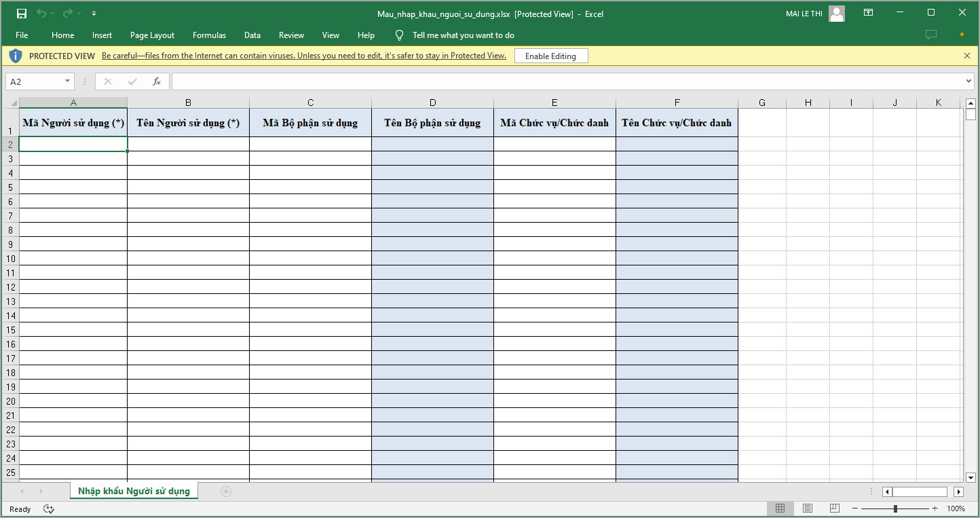Open the Page Layout tab

pyautogui.click(x=153, y=35)
